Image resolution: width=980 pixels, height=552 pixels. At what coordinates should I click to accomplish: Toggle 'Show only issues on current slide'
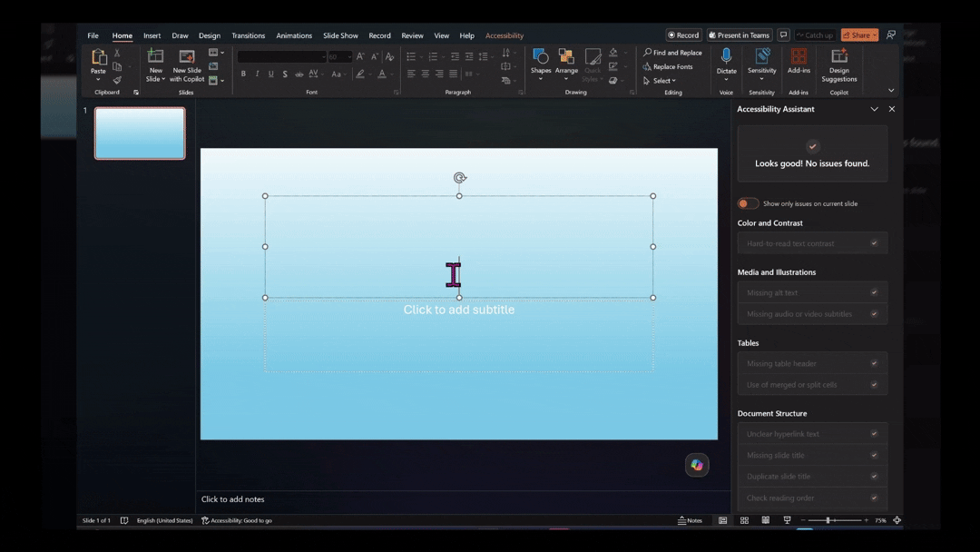click(x=748, y=203)
